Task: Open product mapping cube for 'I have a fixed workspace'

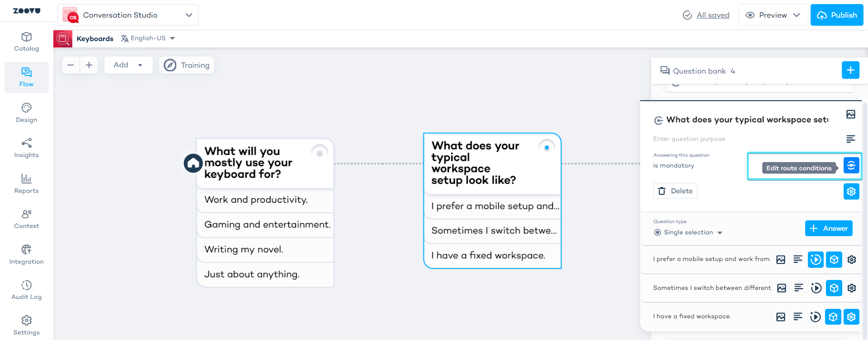Action: pos(833,317)
